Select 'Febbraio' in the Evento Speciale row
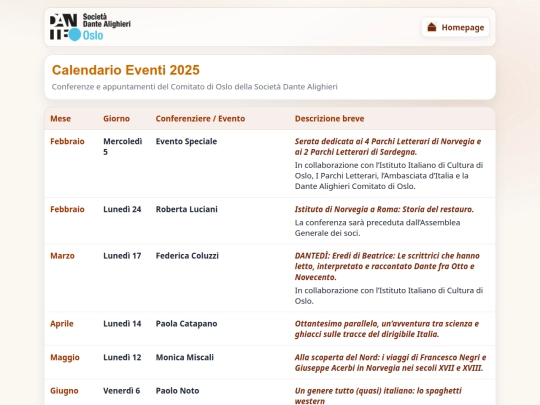540x405 pixels. pos(67,142)
